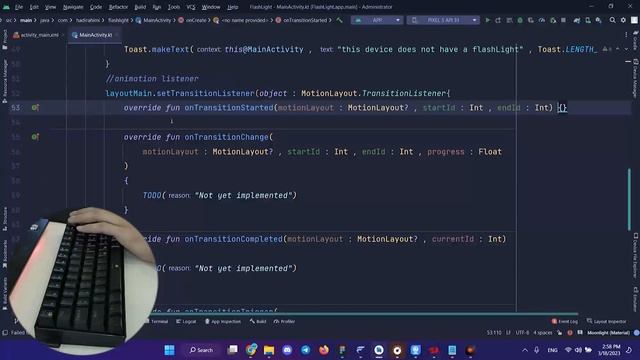This screenshot has height=360, width=640.
Task: Click the Debug app bug icon
Action: pos(520,20)
